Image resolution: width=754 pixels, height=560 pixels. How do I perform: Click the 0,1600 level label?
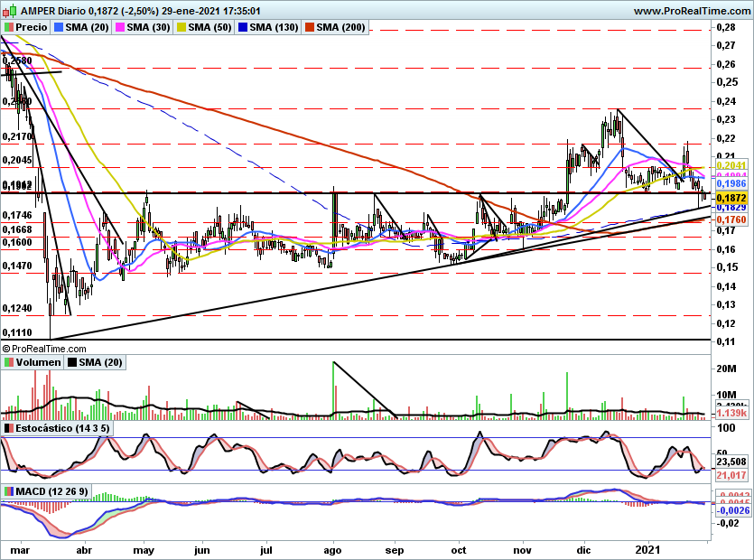[x=17, y=242]
